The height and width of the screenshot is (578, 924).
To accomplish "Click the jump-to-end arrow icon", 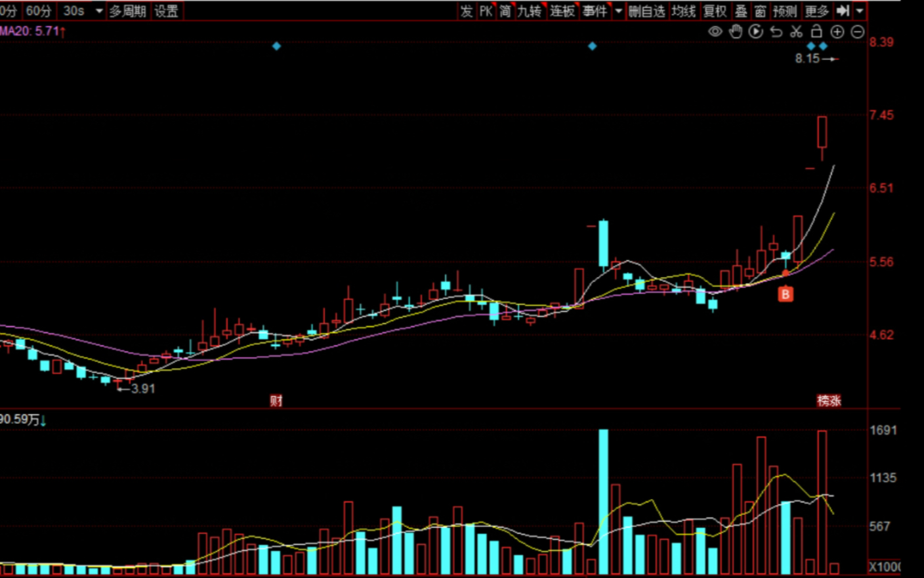I will click(x=843, y=11).
